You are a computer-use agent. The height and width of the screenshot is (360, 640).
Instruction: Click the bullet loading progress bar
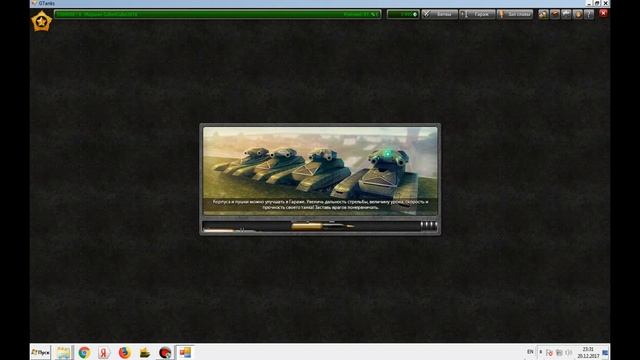(x=320, y=226)
